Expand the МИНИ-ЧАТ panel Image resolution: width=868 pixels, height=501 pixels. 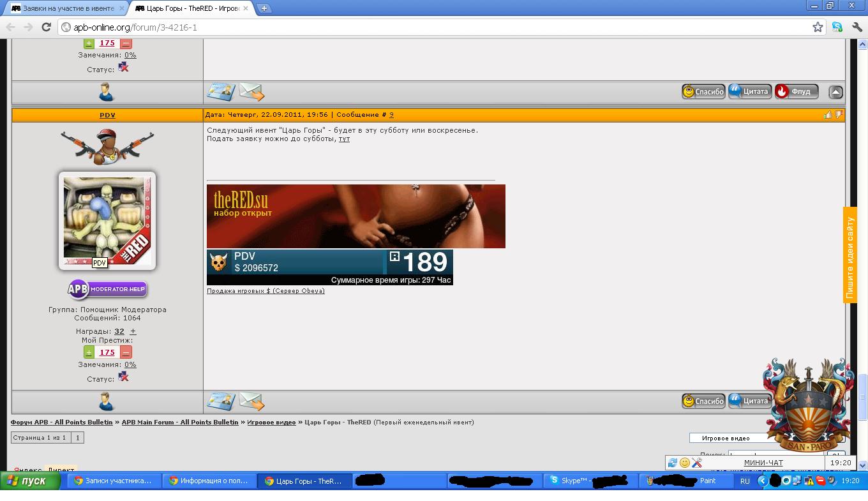(763, 463)
